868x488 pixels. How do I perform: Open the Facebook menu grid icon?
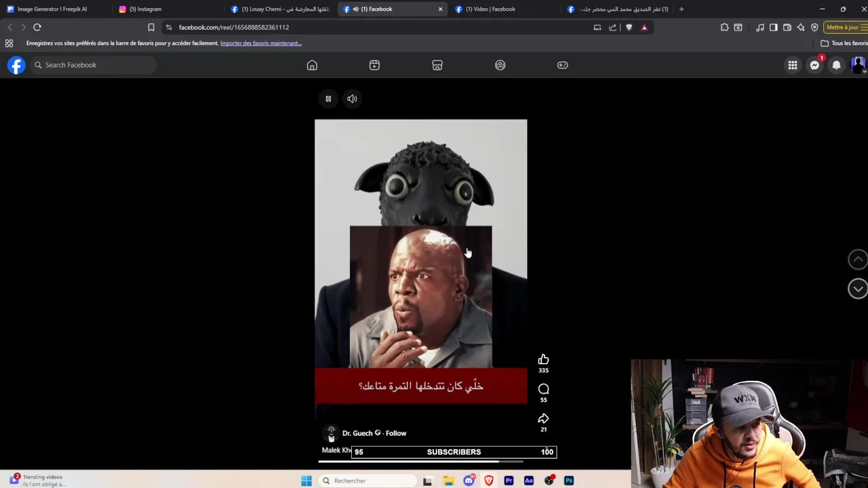click(x=792, y=65)
